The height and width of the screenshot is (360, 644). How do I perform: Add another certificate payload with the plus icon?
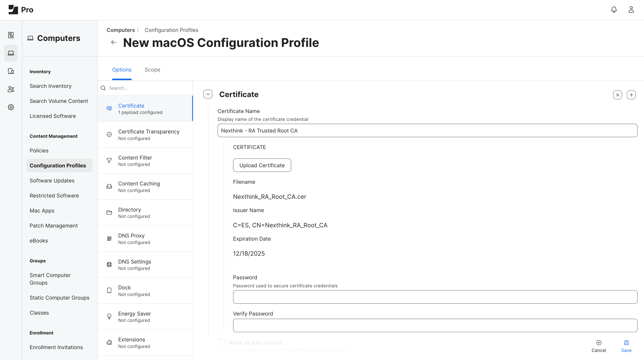tap(631, 95)
